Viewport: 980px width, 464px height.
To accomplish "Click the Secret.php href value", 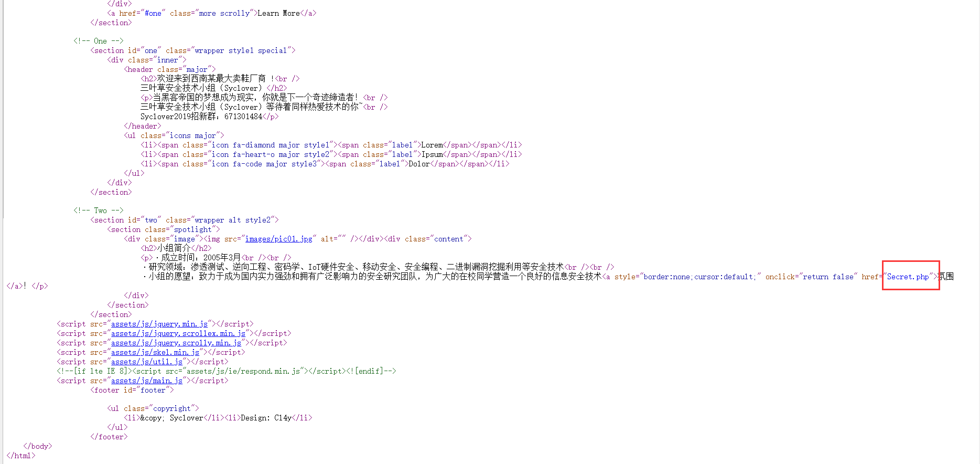I will tap(908, 277).
